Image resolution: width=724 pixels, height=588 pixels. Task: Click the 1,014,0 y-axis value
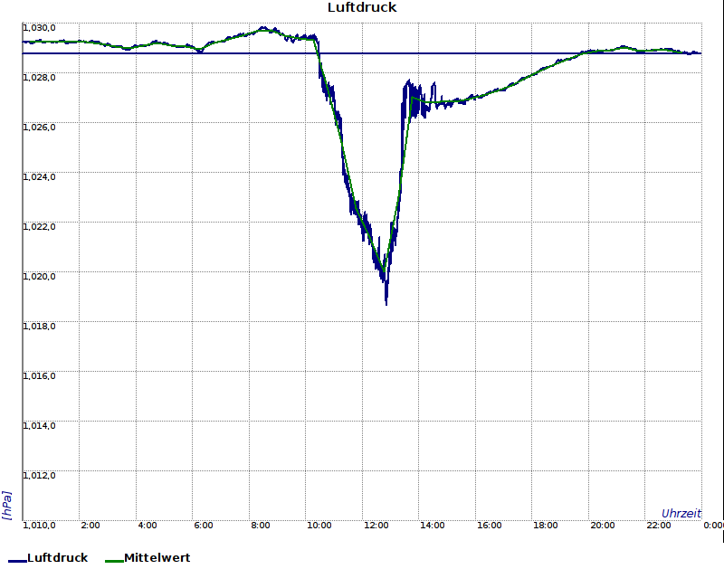[39, 425]
